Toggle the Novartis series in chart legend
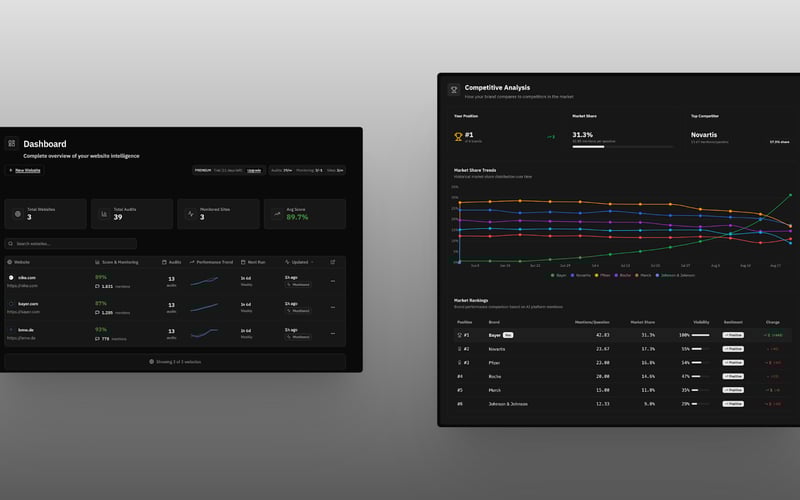800x500 pixels. [x=581, y=275]
